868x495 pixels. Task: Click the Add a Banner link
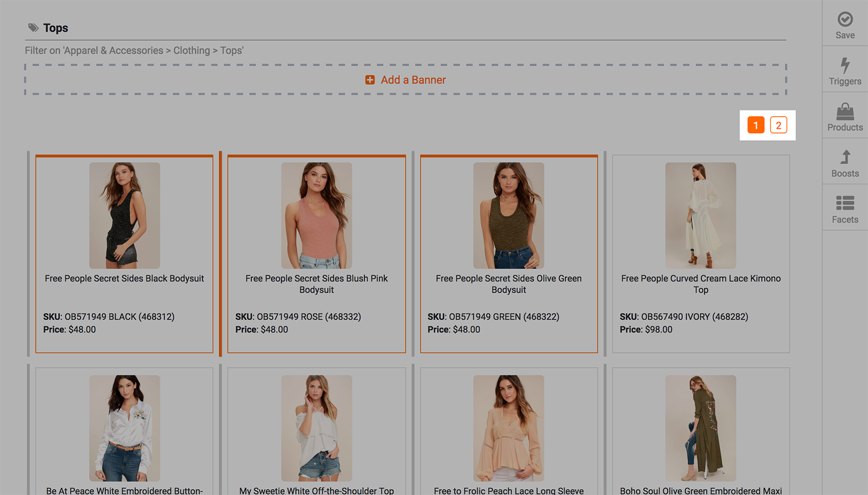point(413,80)
